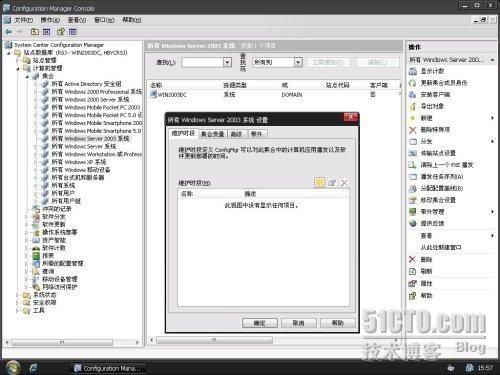The image size is (500, 375).
Task: Switch to the 集合变量 tab
Action: coord(213,134)
